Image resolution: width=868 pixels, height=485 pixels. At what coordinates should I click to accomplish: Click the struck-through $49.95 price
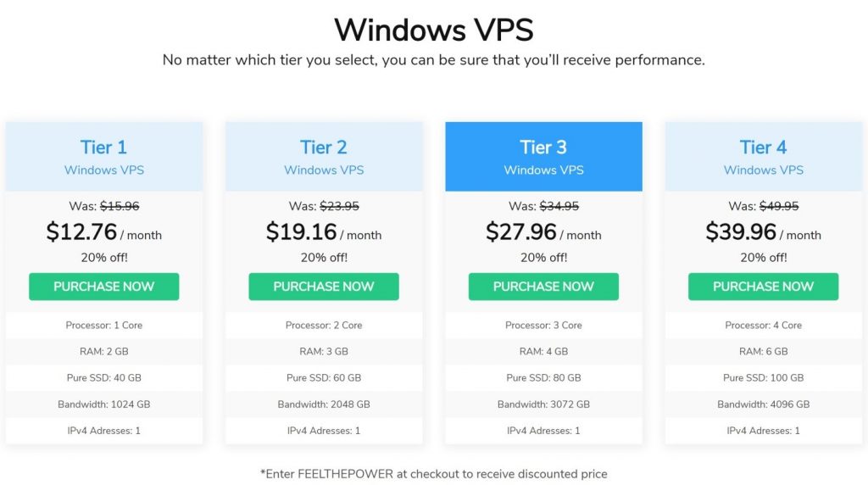tap(779, 206)
